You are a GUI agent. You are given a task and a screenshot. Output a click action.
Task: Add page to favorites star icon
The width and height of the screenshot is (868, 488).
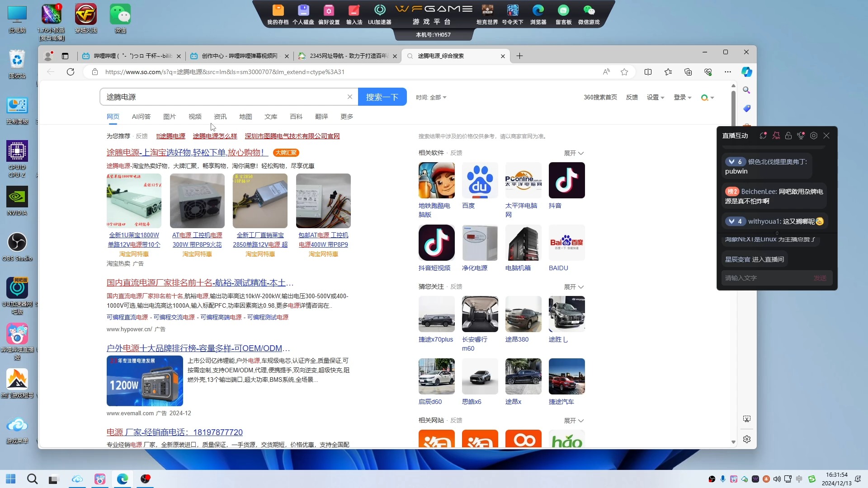point(624,72)
